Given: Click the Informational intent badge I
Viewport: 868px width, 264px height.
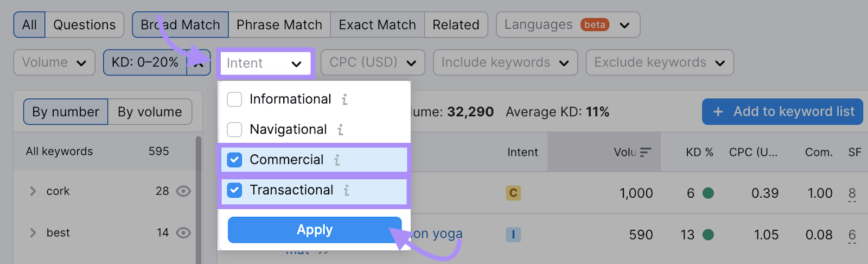Looking at the screenshot, I should pos(513,235).
